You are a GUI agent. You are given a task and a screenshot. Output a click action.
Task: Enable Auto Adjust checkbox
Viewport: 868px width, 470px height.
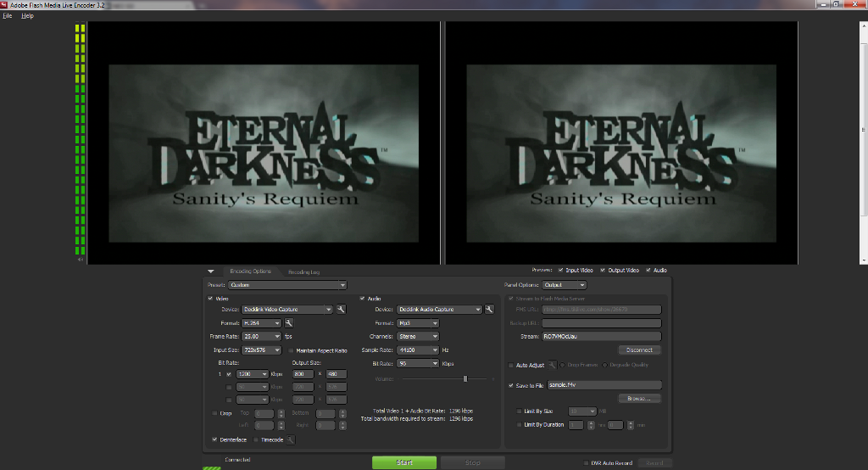coord(511,366)
